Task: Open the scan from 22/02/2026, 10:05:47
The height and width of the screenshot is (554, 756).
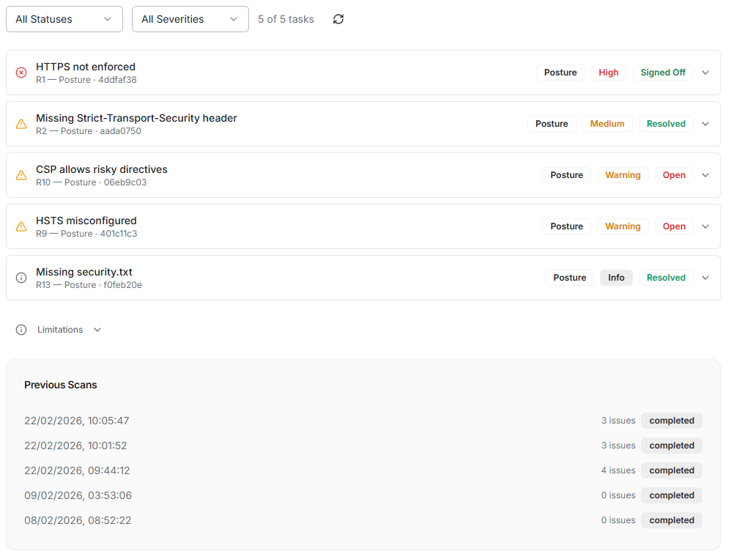Action: pos(77,421)
